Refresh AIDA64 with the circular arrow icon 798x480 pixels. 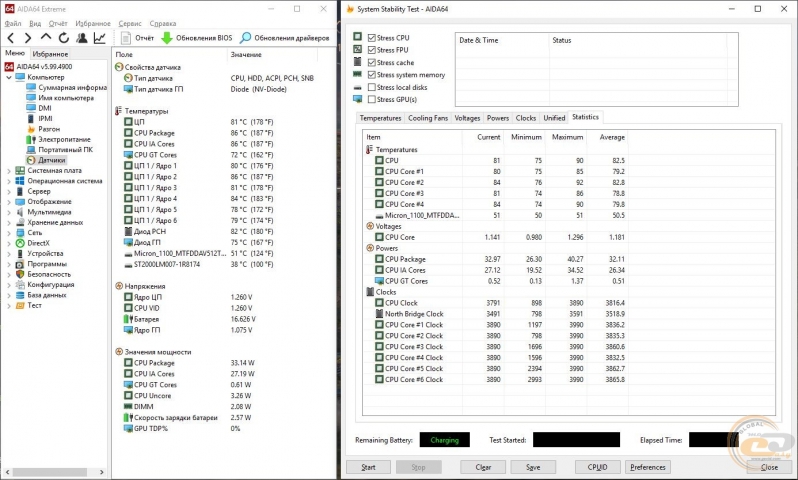[64, 38]
